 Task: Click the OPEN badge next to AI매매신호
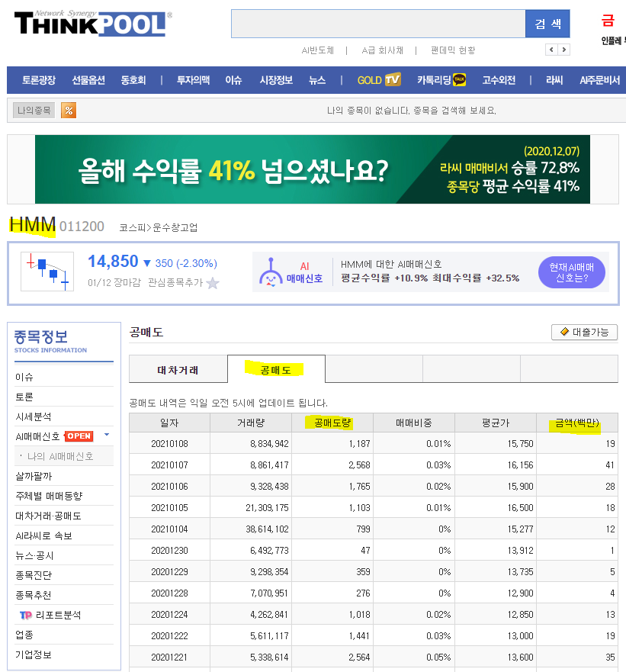[x=79, y=436]
